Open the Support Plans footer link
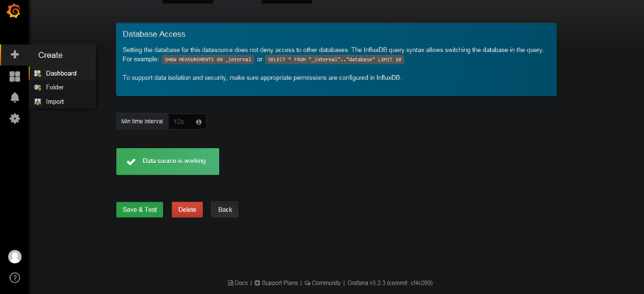644x294 pixels. pyautogui.click(x=276, y=283)
